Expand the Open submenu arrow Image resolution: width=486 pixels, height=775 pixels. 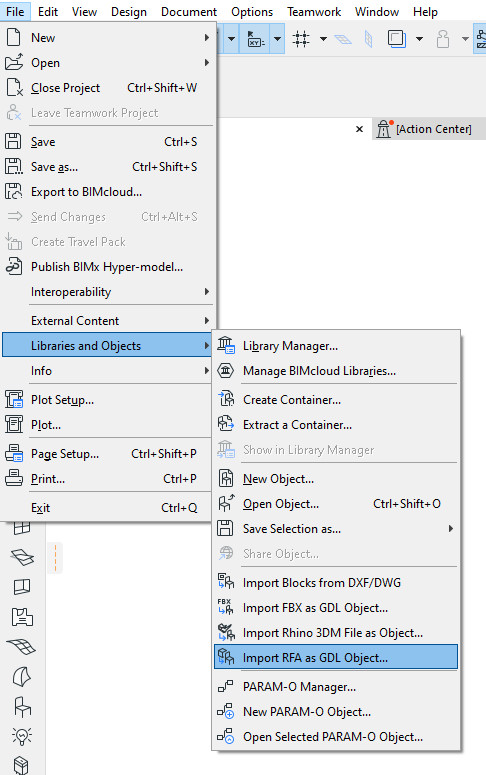pyautogui.click(x=207, y=63)
